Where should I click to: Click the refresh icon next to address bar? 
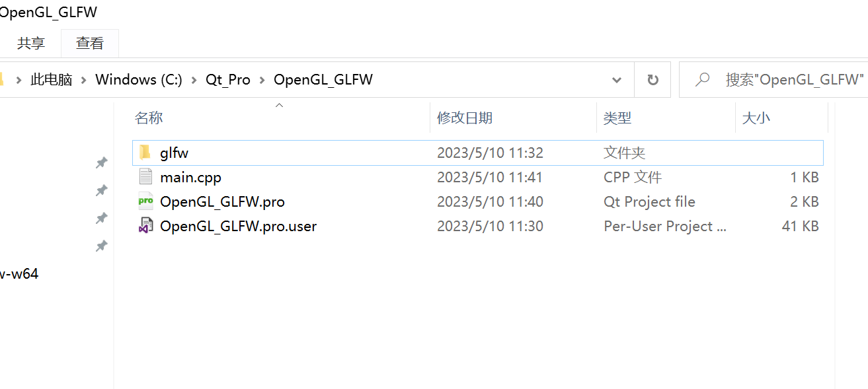point(652,79)
